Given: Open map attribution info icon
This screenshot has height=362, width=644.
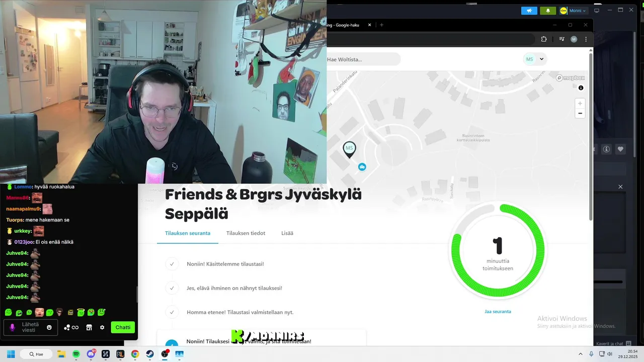Looking at the screenshot, I should [581, 88].
